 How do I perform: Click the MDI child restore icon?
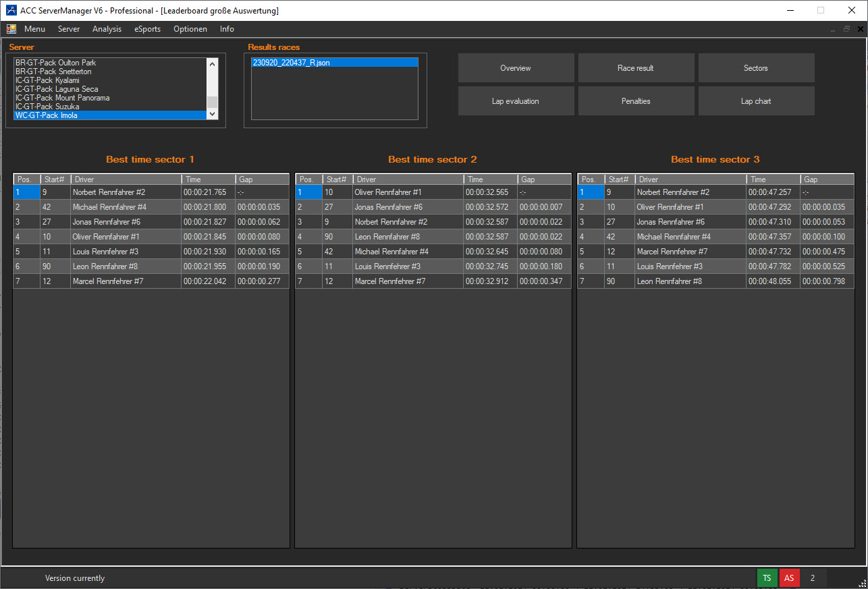pos(846,29)
